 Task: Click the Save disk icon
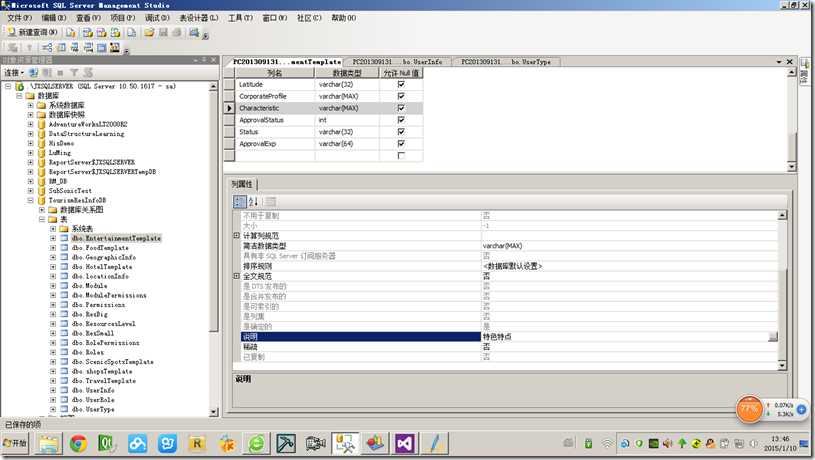[163, 32]
